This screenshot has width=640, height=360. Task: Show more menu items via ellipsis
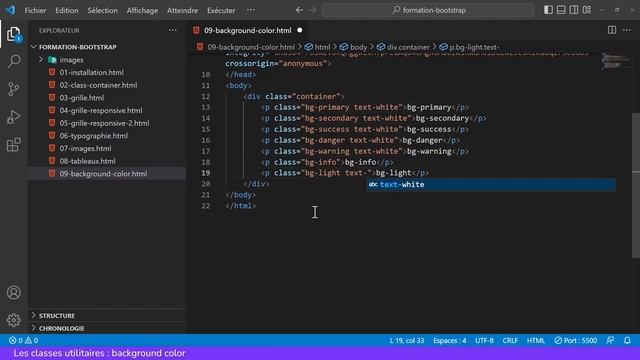pyautogui.click(x=251, y=10)
